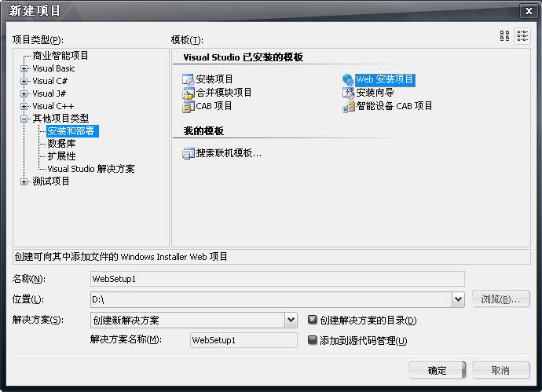This screenshot has height=392, width=542.
Task: Select 安装和部署 in project types
Action: click(x=72, y=131)
